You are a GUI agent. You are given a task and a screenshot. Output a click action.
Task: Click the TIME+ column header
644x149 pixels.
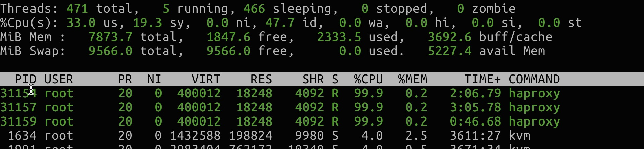pos(482,79)
